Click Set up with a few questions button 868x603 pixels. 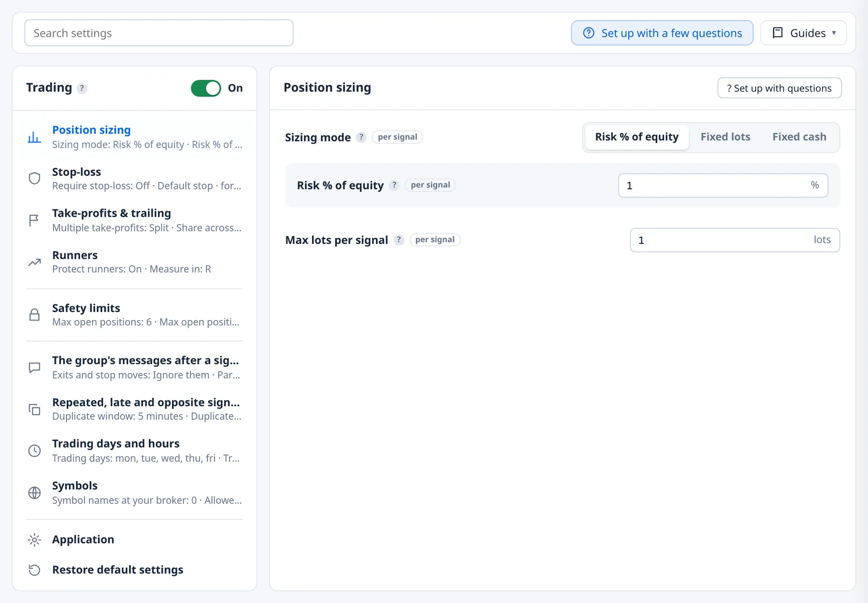point(662,33)
